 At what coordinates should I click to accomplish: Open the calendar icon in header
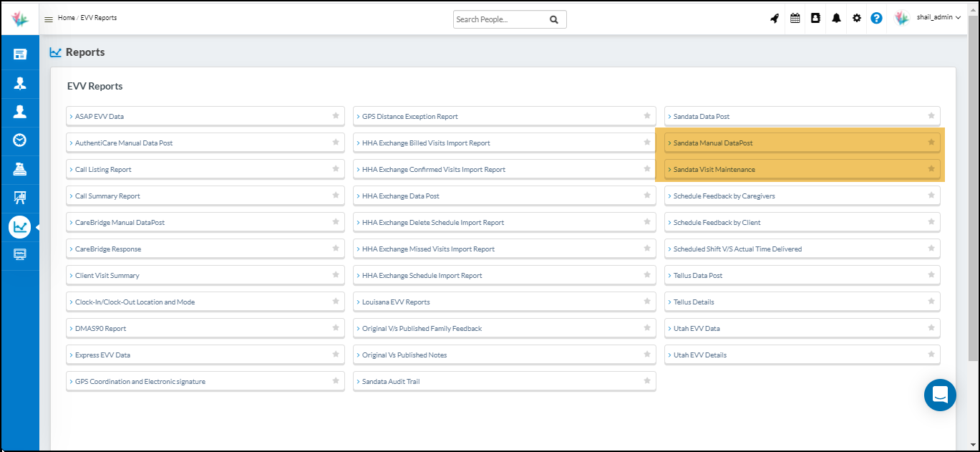(x=795, y=19)
